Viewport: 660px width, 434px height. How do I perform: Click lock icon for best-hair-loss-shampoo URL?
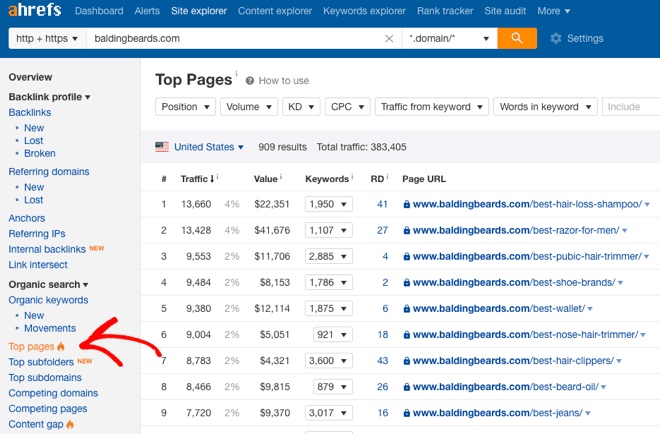[407, 204]
